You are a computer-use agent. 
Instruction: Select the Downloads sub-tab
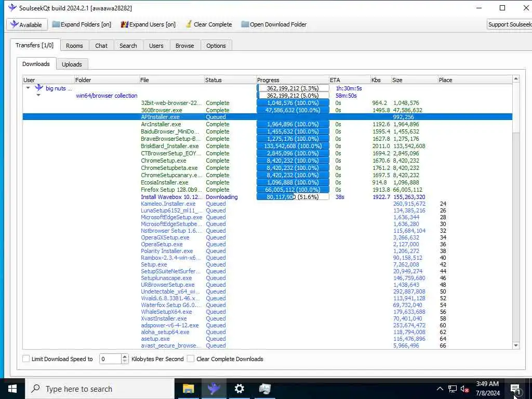[x=36, y=64]
